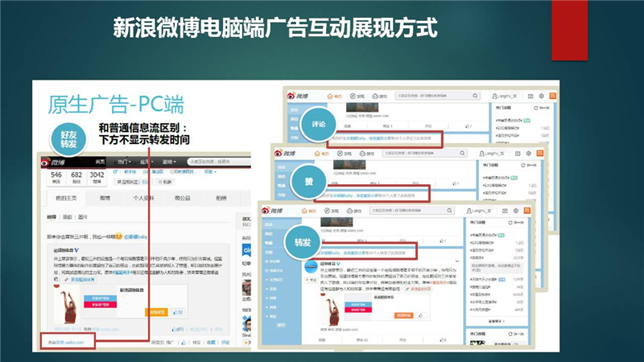Expand the post options chevron in the 转发 panel
The height and width of the screenshot is (362, 644).
pyautogui.click(x=456, y=261)
